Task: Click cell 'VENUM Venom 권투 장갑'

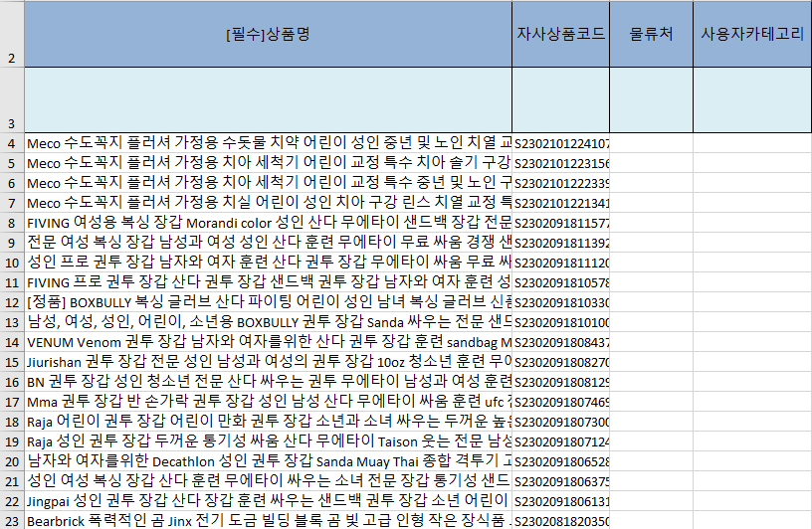Action: [x=269, y=342]
